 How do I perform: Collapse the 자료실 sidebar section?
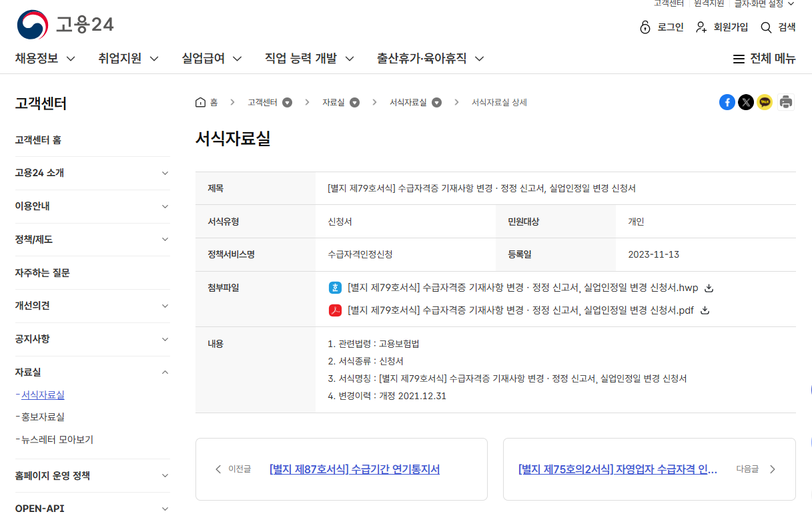click(x=165, y=372)
